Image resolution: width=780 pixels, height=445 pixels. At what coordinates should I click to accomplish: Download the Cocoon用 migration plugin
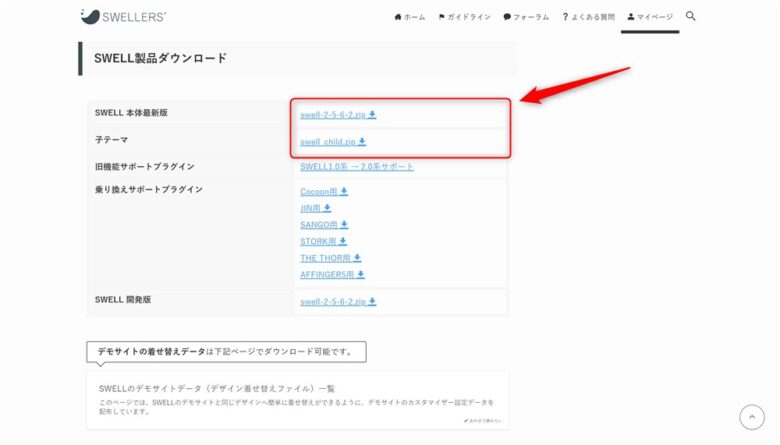point(324,191)
